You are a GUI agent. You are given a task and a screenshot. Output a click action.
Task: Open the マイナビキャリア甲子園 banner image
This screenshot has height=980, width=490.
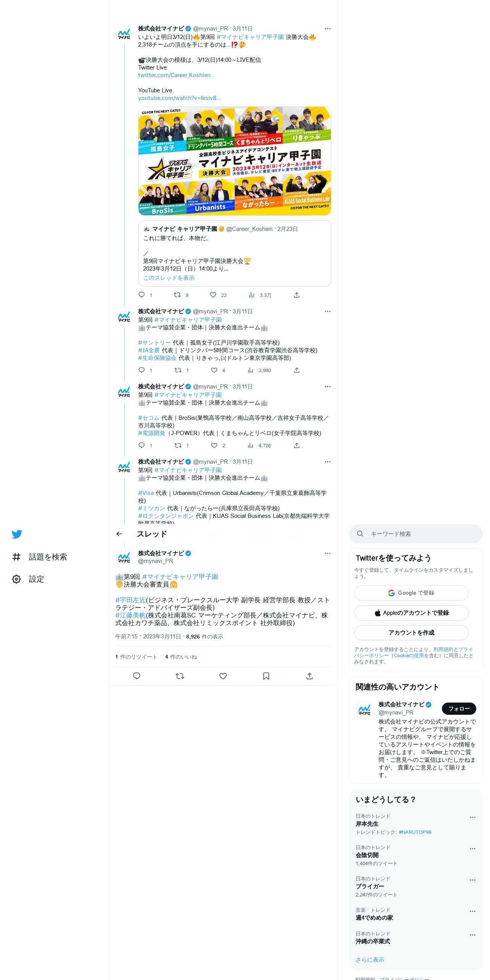click(x=234, y=161)
